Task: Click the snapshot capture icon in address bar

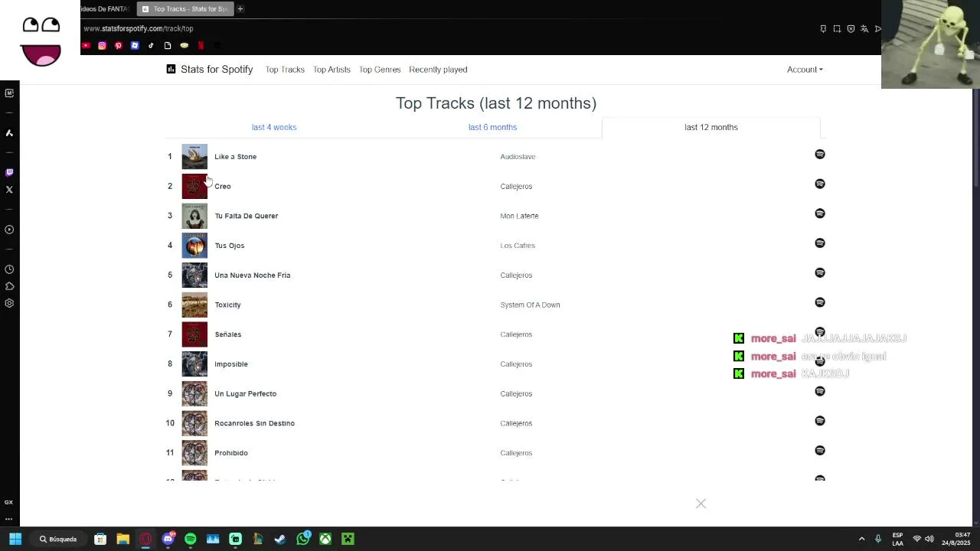Action: coord(837,28)
